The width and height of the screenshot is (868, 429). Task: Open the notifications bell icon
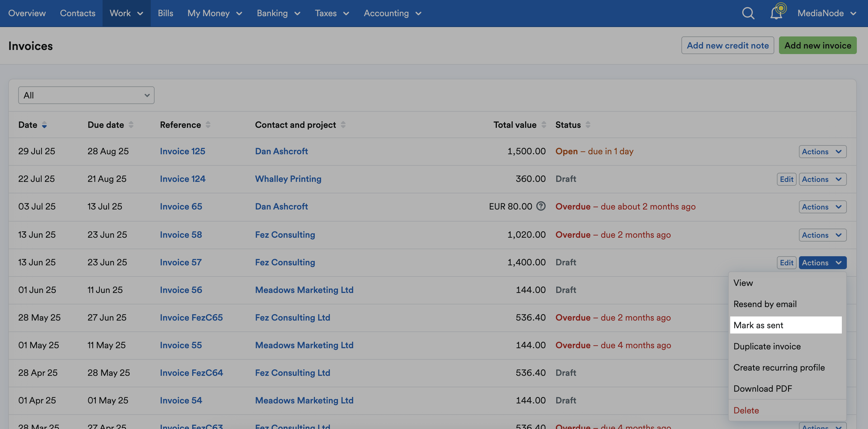pos(776,14)
